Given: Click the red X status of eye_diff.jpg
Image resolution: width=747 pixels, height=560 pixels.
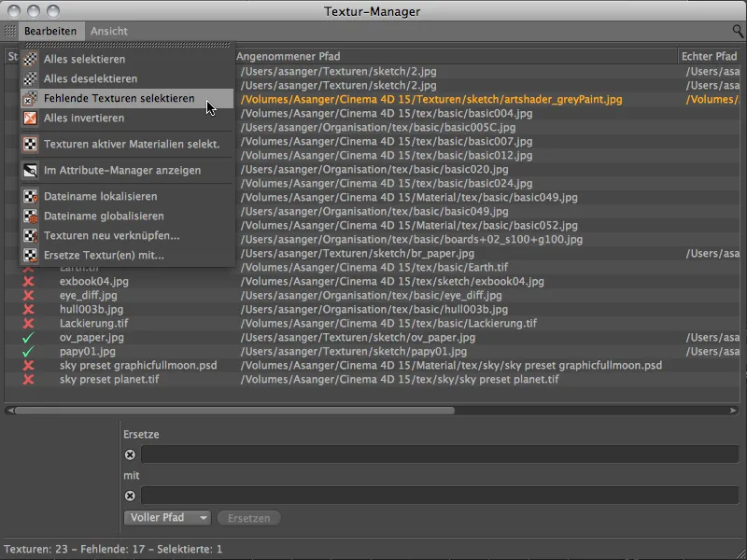Looking at the screenshot, I should [x=29, y=295].
